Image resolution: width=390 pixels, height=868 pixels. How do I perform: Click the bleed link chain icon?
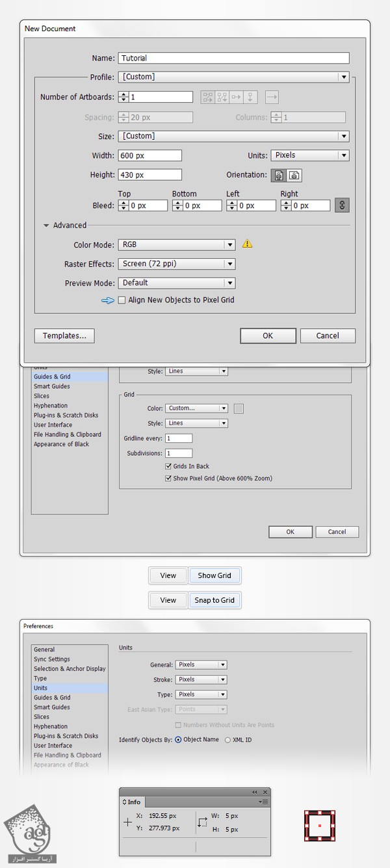(343, 205)
